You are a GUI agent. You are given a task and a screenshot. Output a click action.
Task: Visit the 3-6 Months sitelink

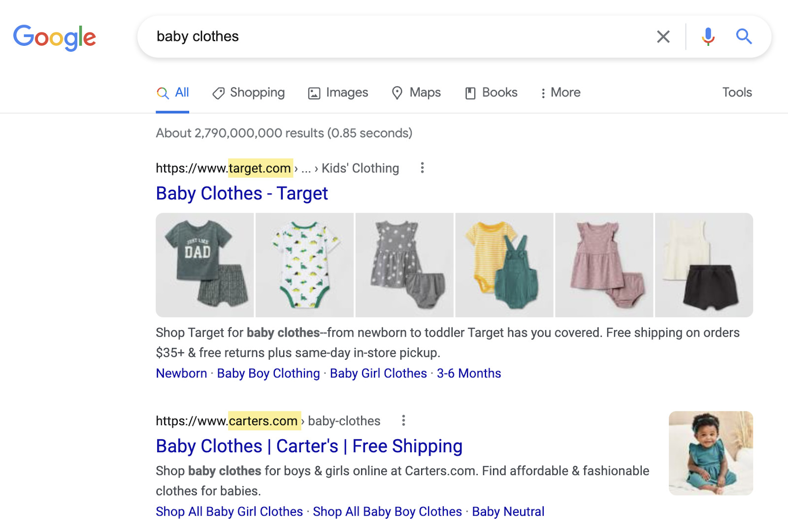[468, 374]
